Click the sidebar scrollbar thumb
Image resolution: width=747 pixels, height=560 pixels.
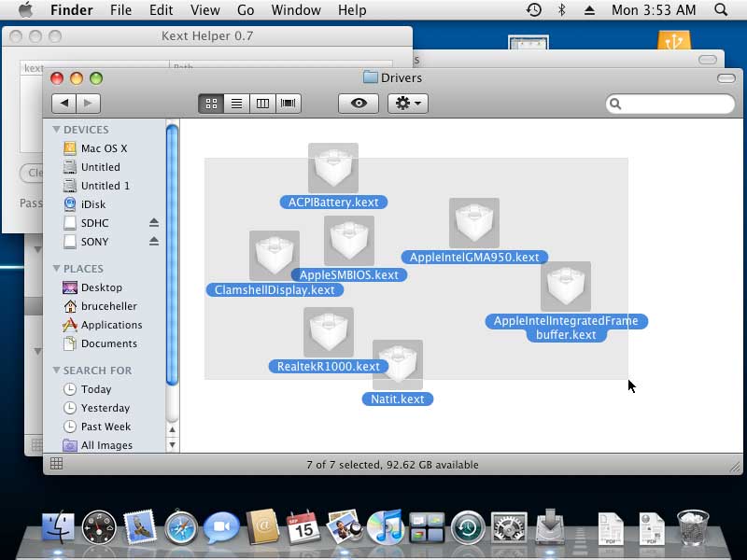pyautogui.click(x=172, y=254)
